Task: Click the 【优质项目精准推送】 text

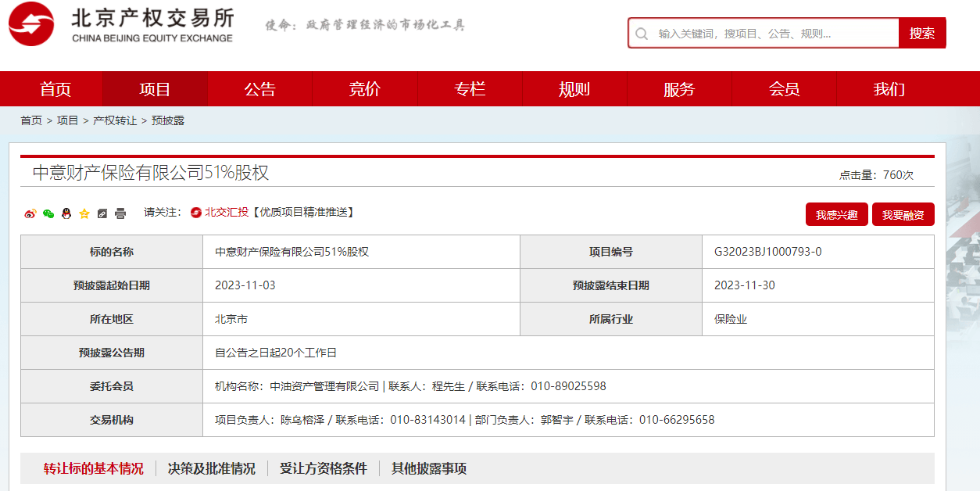Action: pyautogui.click(x=303, y=213)
